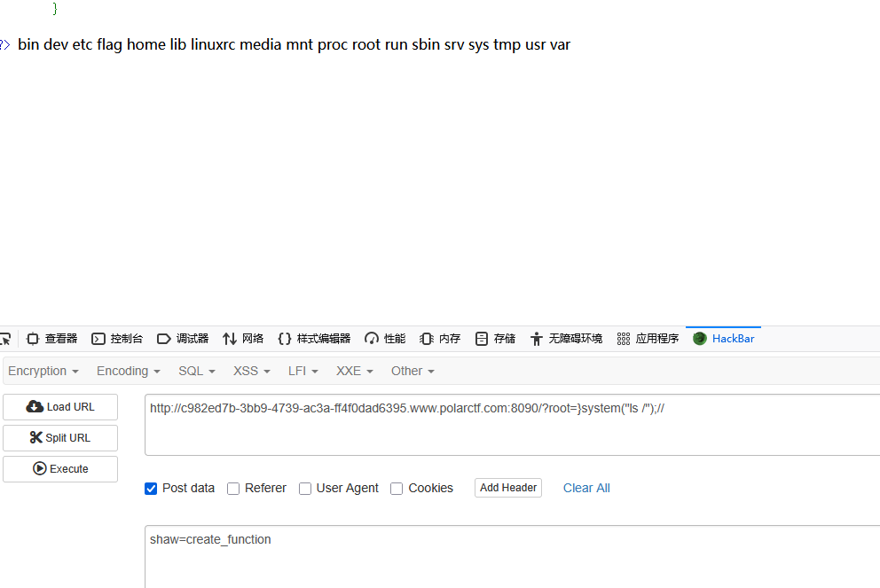Expand the XXE dropdown menu
The width and height of the screenshot is (880, 588).
355,371
